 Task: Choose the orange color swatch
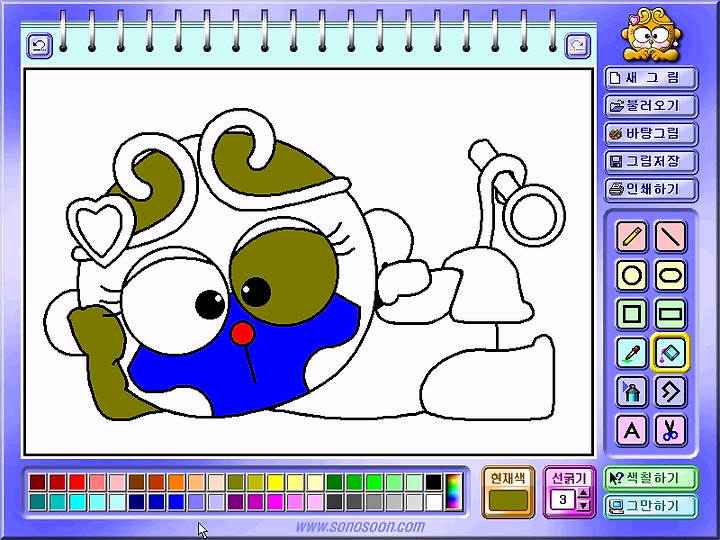[x=176, y=482]
